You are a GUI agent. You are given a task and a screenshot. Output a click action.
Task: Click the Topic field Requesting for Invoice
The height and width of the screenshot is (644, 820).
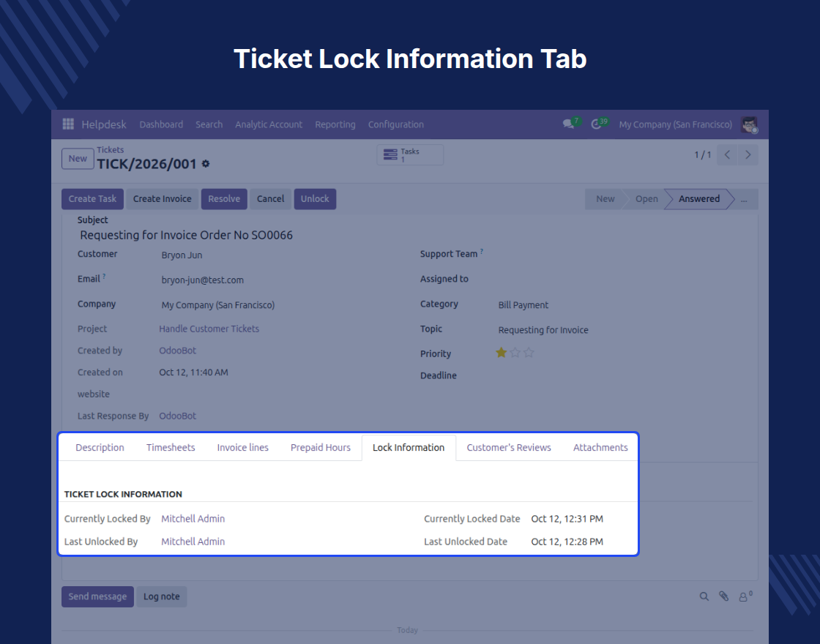(x=543, y=330)
